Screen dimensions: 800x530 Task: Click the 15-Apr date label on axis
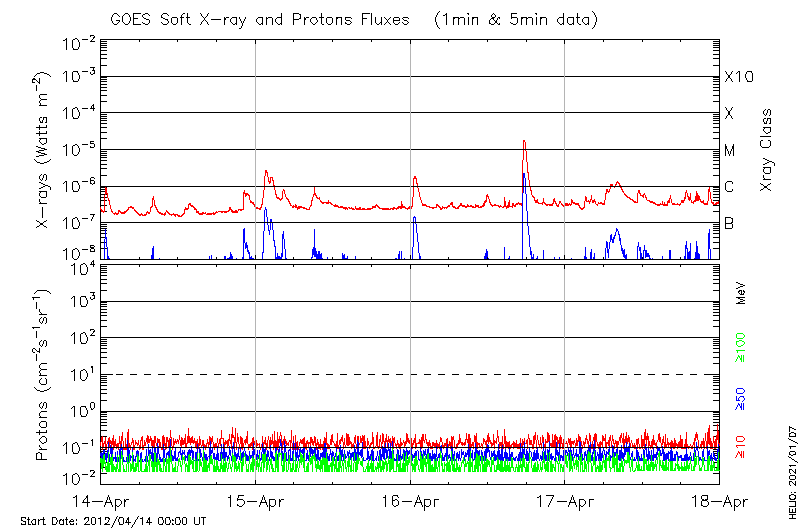255,502
